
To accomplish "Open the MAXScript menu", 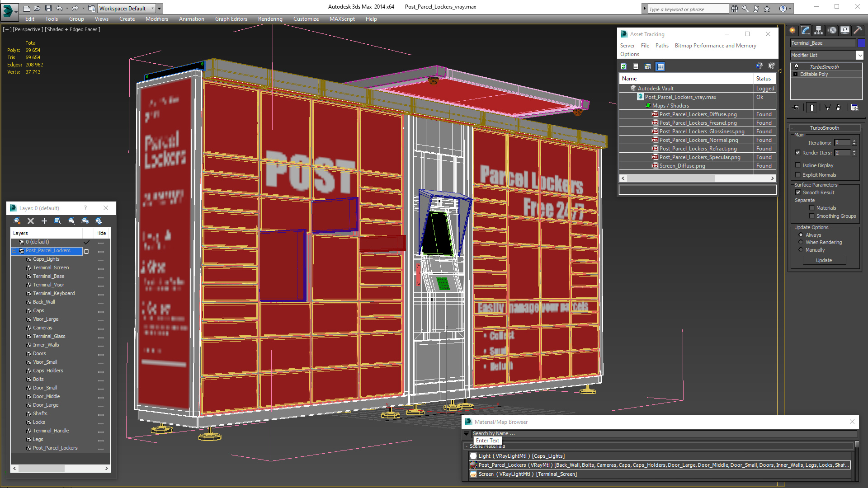I will coord(342,19).
